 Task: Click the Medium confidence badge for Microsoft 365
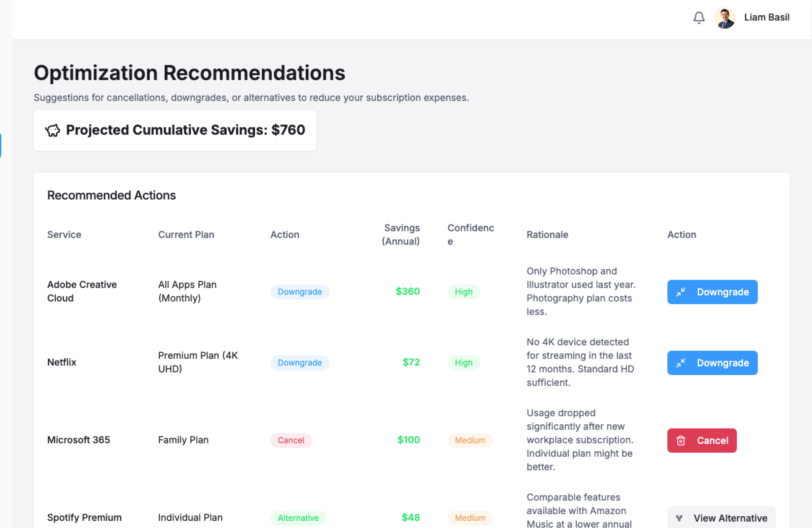pos(470,440)
